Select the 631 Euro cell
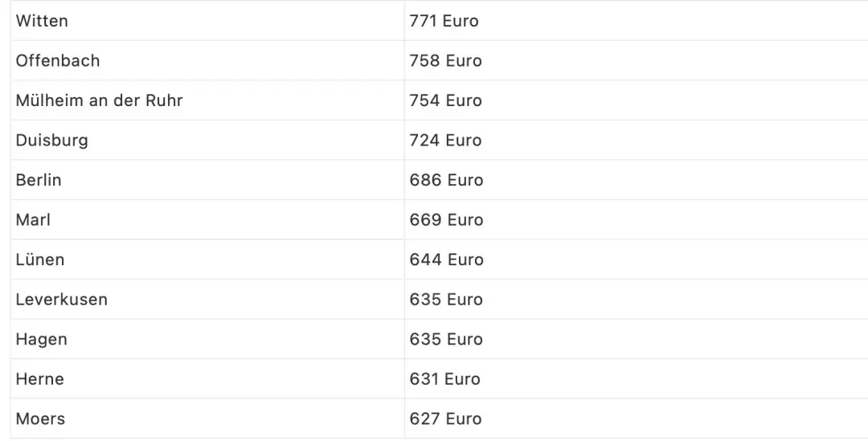 444,378
